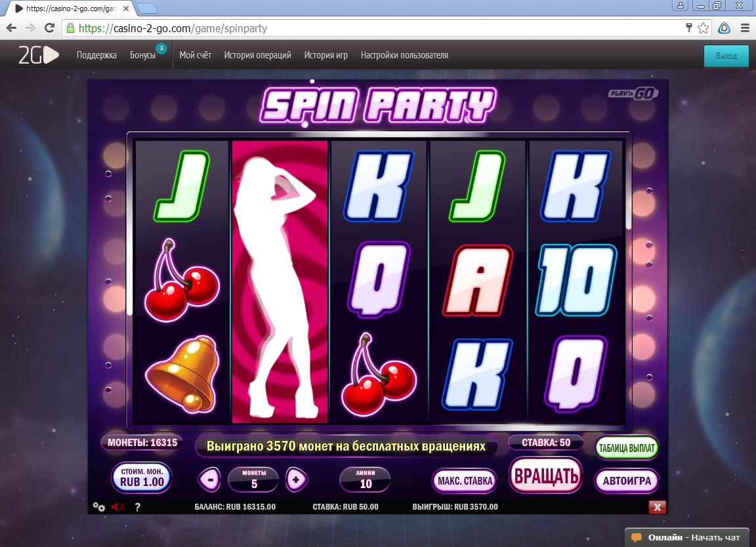The height and width of the screenshot is (547, 756).
Task: Click the МОНЕТЫ 5 coins display
Action: (x=253, y=479)
